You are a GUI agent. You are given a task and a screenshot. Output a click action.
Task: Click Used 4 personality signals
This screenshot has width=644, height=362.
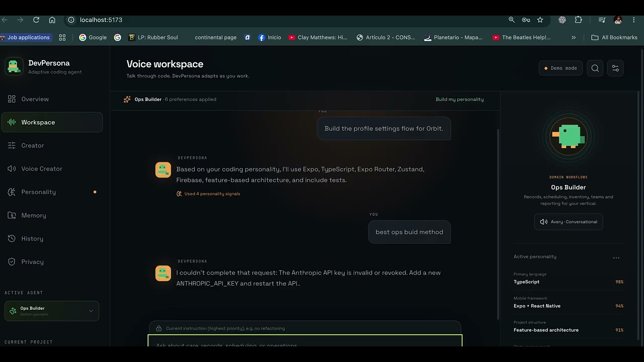coord(208,194)
